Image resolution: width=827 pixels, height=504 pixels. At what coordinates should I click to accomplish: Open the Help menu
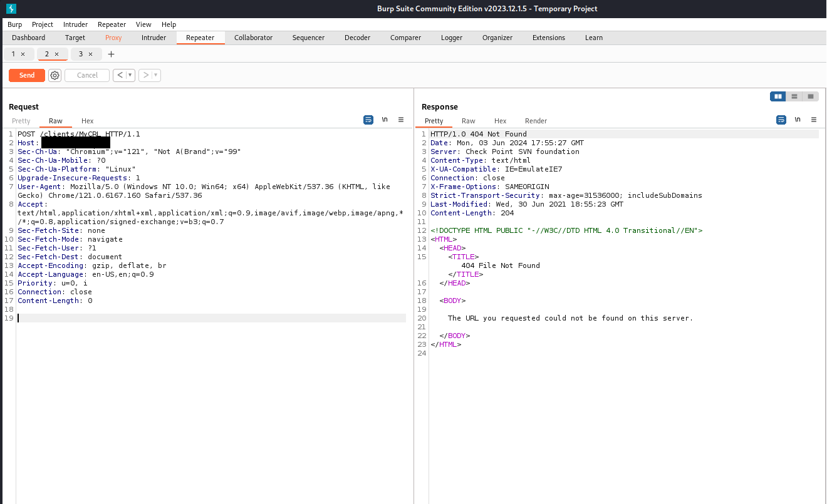(169, 24)
